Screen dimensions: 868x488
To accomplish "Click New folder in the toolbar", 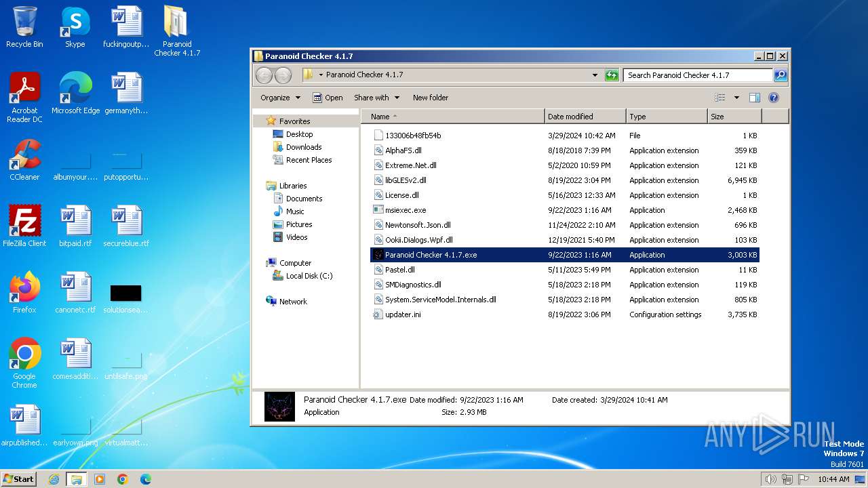I will 430,98.
